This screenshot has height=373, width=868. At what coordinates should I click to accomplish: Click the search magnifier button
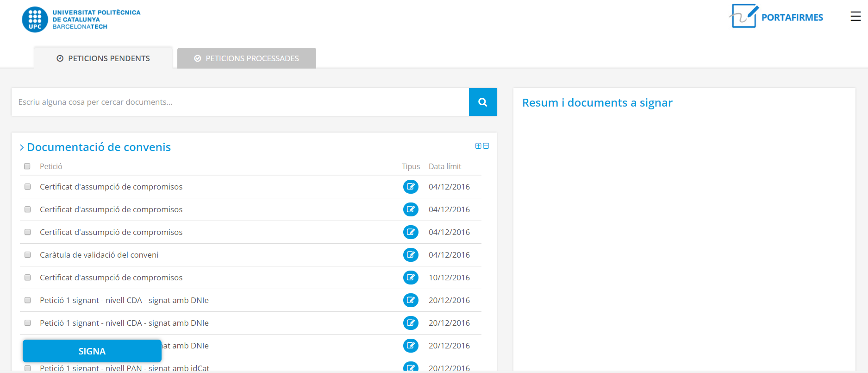click(x=482, y=102)
